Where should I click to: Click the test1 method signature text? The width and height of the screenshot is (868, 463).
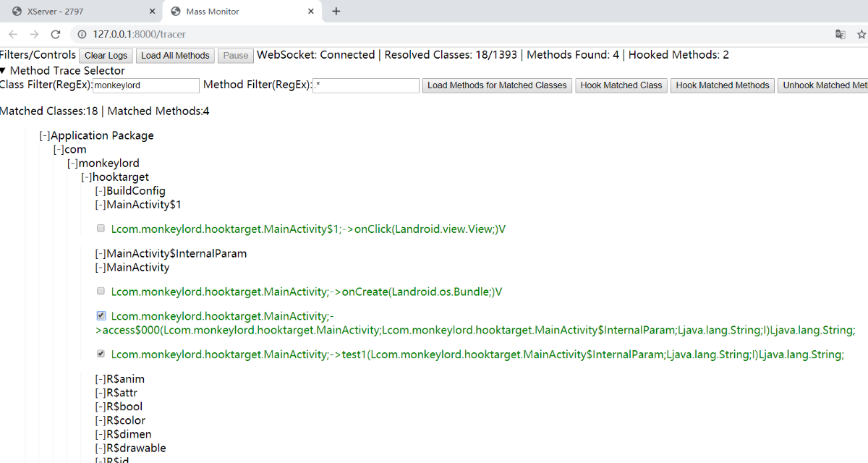click(477, 354)
